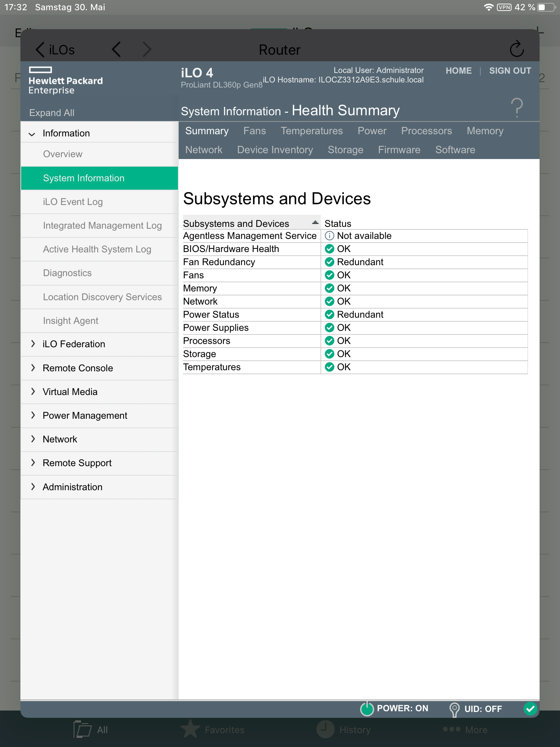Sort by Subsystems and Devices column arrow
This screenshot has height=747, width=560.
tap(315, 222)
